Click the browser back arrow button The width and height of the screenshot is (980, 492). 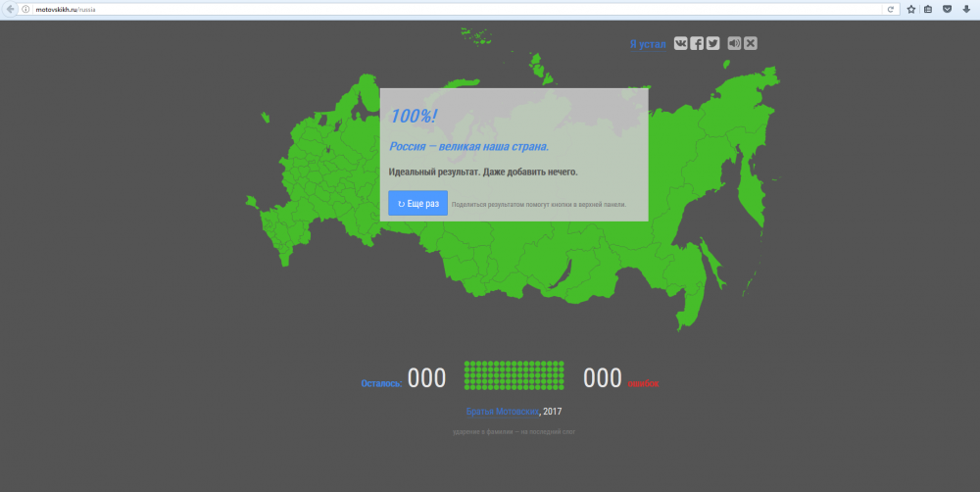[10, 10]
